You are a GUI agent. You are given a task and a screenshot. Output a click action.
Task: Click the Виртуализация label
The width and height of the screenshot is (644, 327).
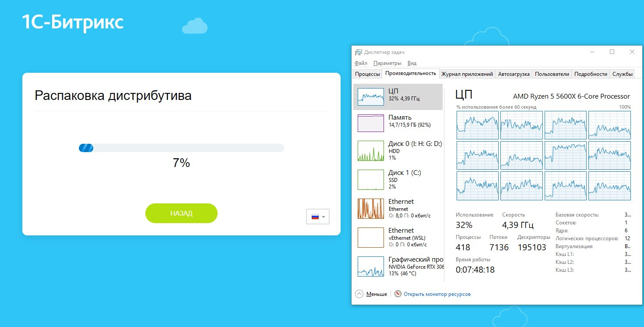pyautogui.click(x=574, y=246)
